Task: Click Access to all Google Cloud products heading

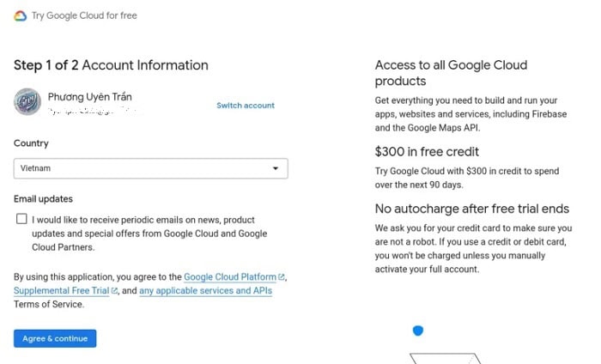Action: (x=451, y=73)
